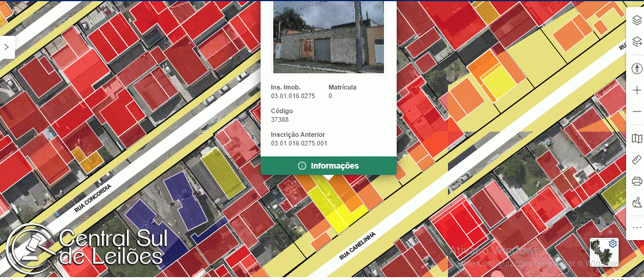Expand the left side panel arrow
The width and height of the screenshot is (644, 280).
[6, 47]
